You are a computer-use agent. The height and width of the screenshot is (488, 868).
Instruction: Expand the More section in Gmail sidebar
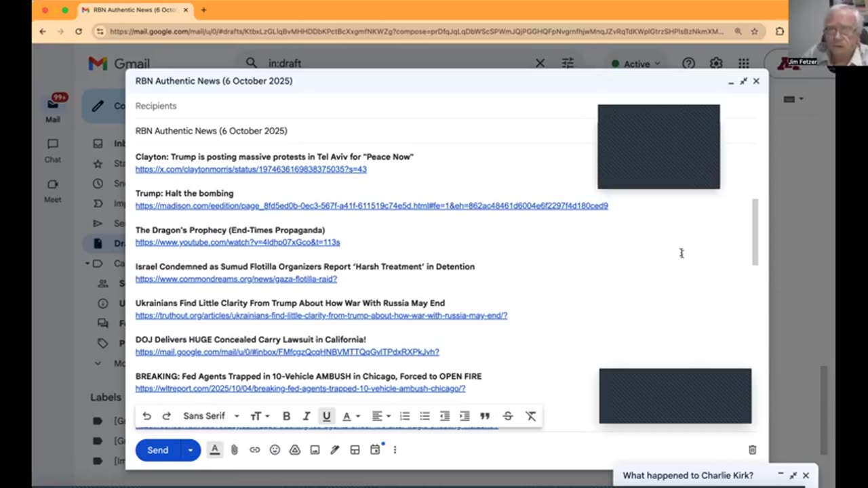98,363
